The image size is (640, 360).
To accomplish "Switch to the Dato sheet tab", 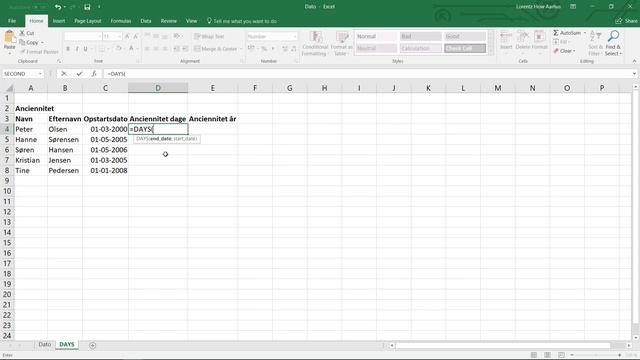I will coord(44,344).
